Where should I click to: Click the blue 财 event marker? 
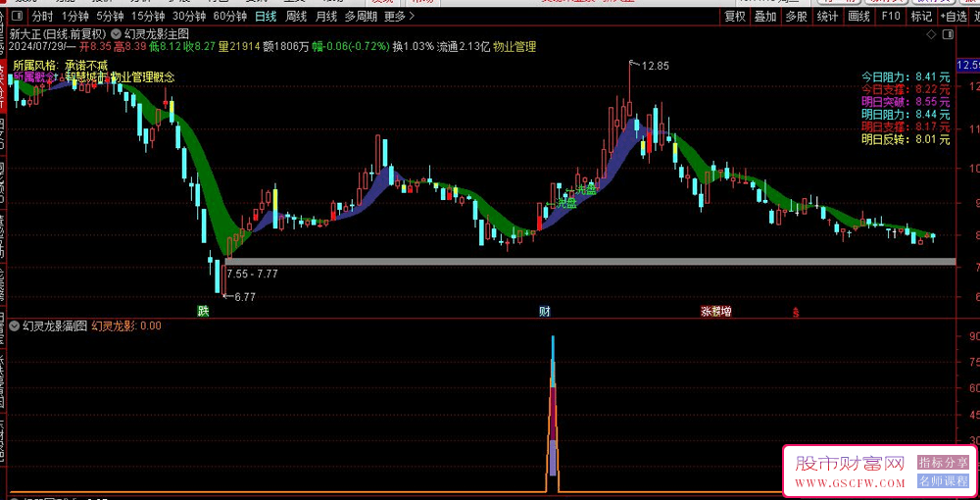pos(544,311)
